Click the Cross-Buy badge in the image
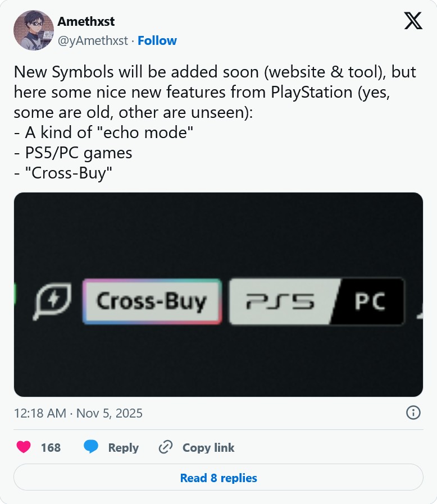Screen dimensions: 437x504 (x=152, y=302)
